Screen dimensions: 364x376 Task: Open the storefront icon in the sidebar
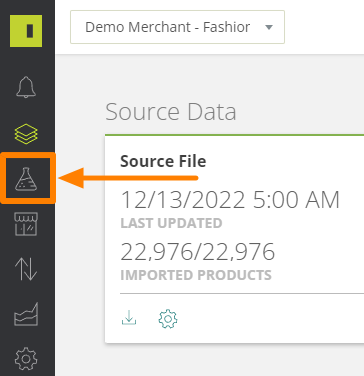(x=26, y=224)
